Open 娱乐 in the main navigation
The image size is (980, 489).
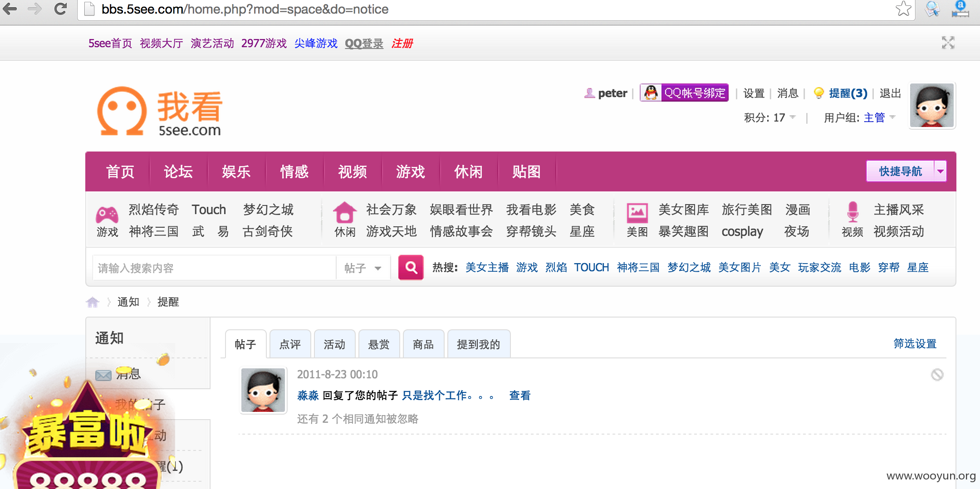[236, 171]
